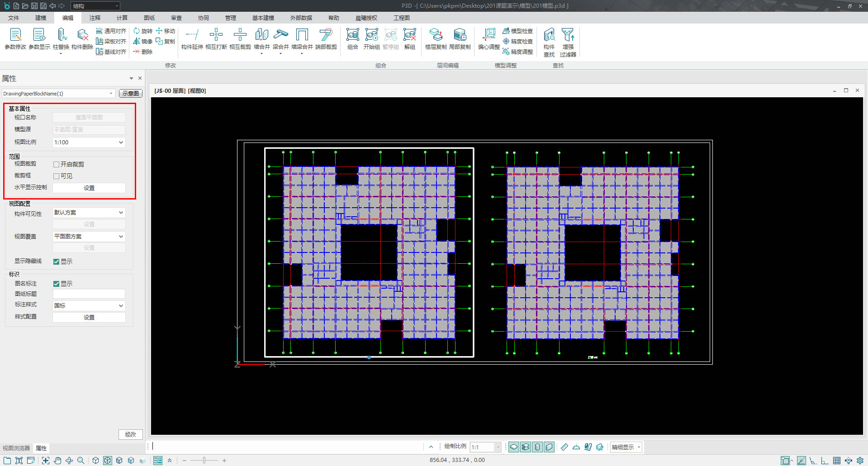Open the 精细显示 dropdown
This screenshot has height=466, width=868.
click(x=626, y=447)
